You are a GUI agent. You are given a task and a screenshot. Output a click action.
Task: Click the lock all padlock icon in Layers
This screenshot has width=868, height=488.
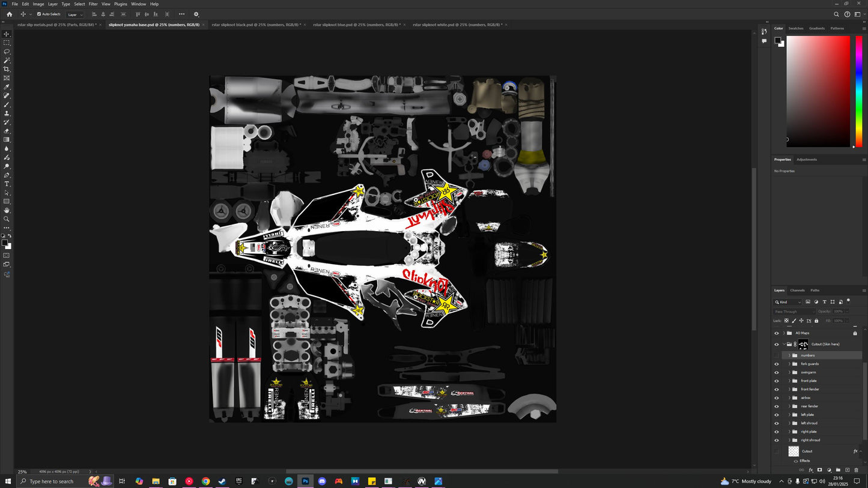pyautogui.click(x=816, y=321)
